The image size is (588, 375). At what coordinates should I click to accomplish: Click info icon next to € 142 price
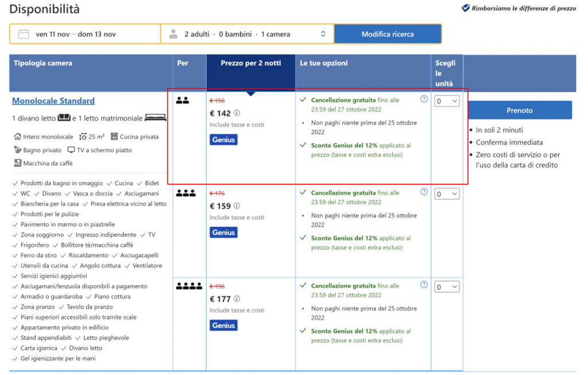237,113
